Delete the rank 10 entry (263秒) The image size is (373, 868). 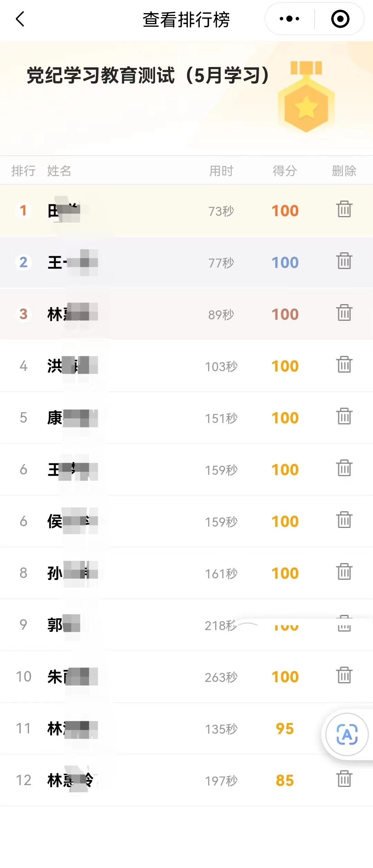pos(344,675)
